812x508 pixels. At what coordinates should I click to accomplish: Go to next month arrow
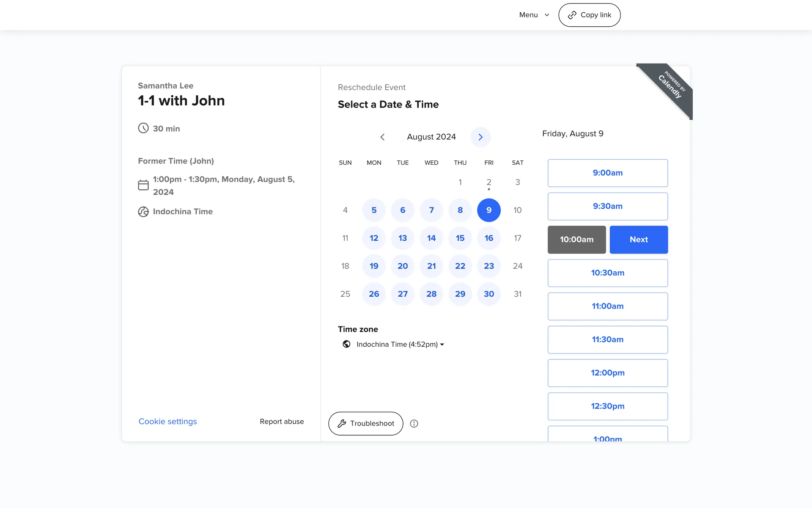pyautogui.click(x=480, y=137)
